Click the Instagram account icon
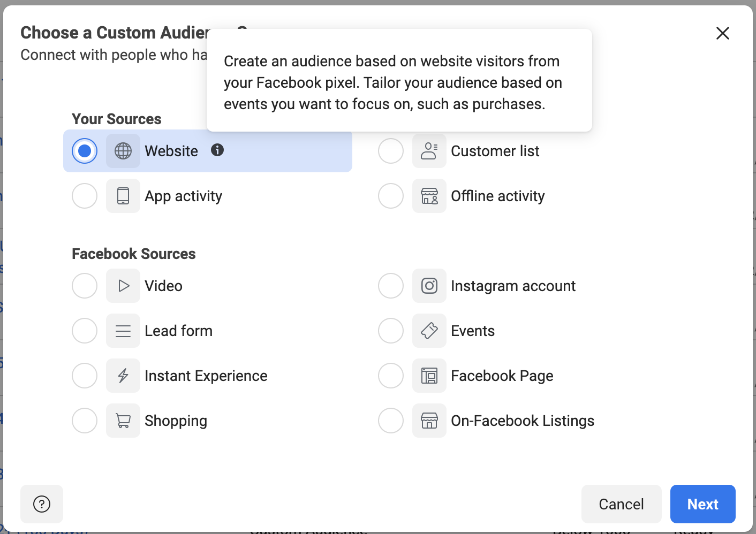Image resolution: width=756 pixels, height=534 pixels. [x=429, y=286]
